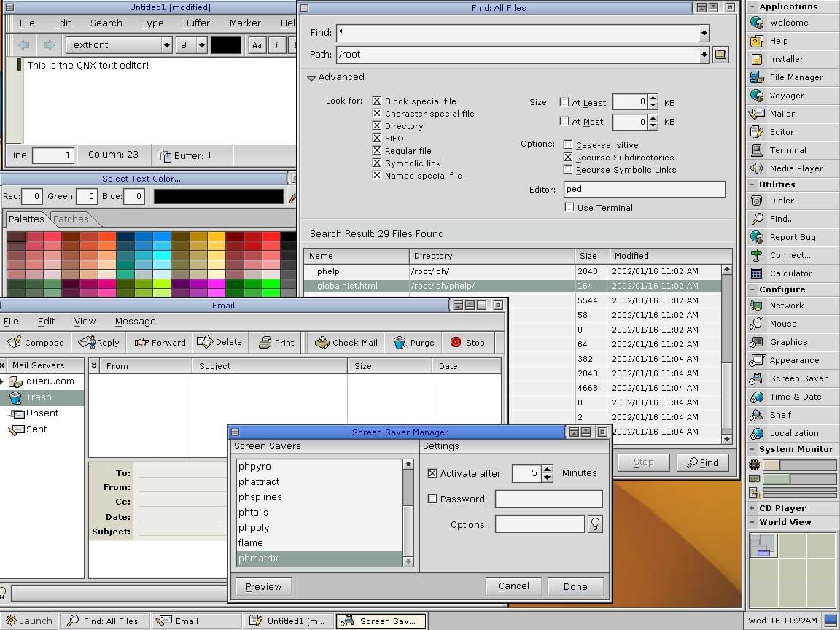Screen dimensions: 840x630
Task: Click the Find button to start search
Action: point(702,462)
